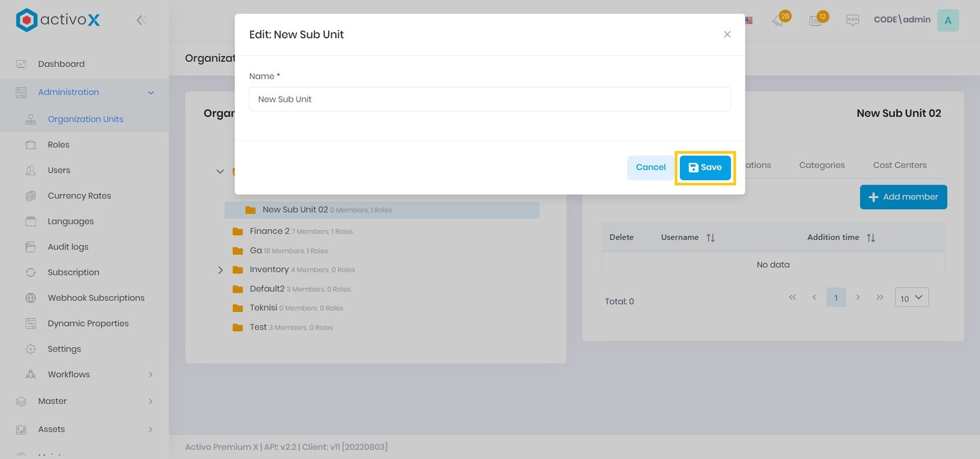
Task: Open the page size 10 dropdown
Action: tap(911, 298)
